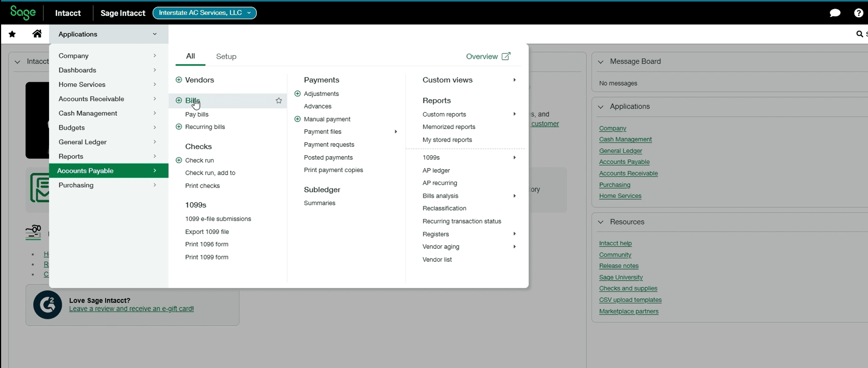Open Print 1096 form

coord(206,244)
